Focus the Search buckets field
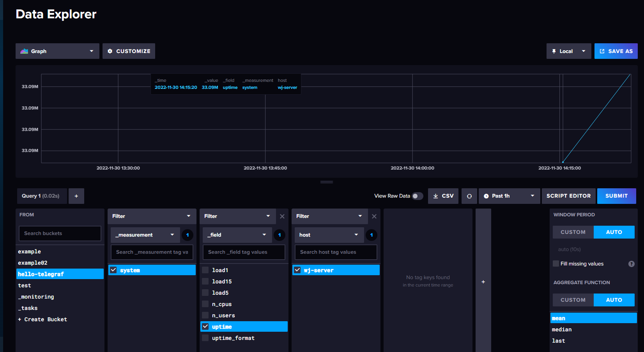This screenshot has width=644, height=352. pos(60,233)
